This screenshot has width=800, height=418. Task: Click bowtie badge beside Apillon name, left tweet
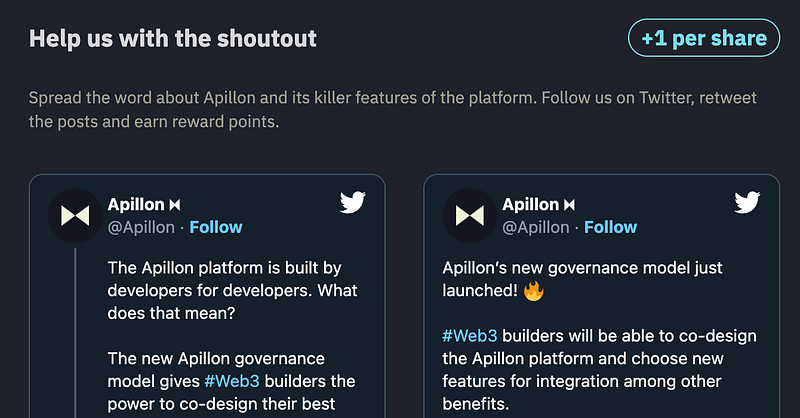tap(175, 205)
